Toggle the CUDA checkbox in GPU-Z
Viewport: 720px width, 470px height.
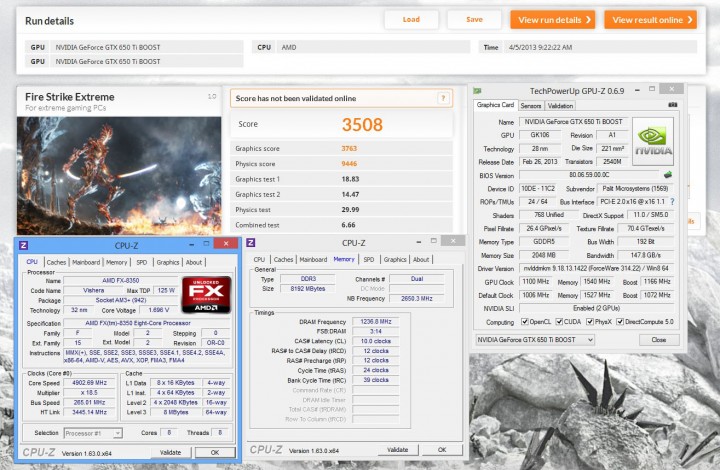point(559,322)
